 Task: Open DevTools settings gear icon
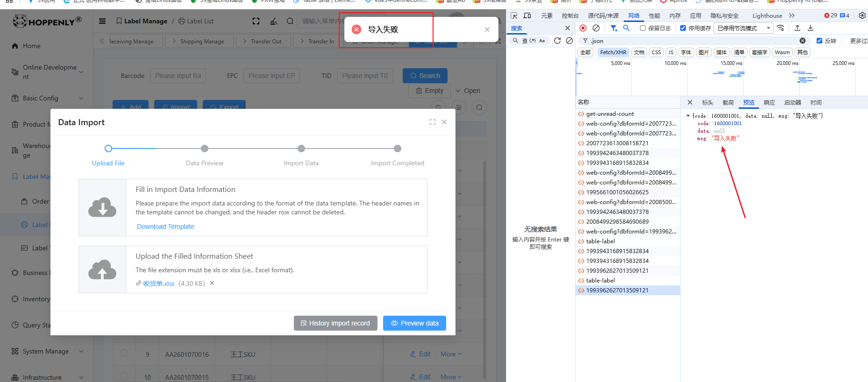[862, 15]
